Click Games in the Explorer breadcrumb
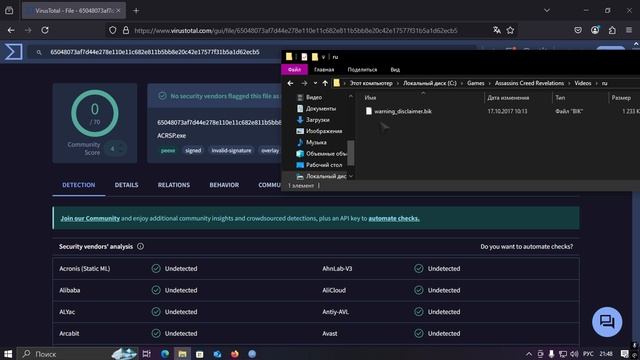640x360 pixels. [x=476, y=83]
